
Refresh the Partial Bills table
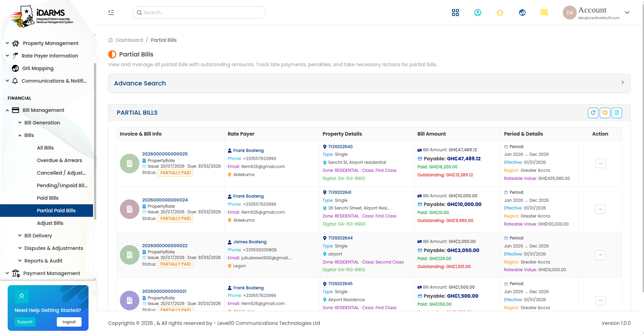coord(593,113)
